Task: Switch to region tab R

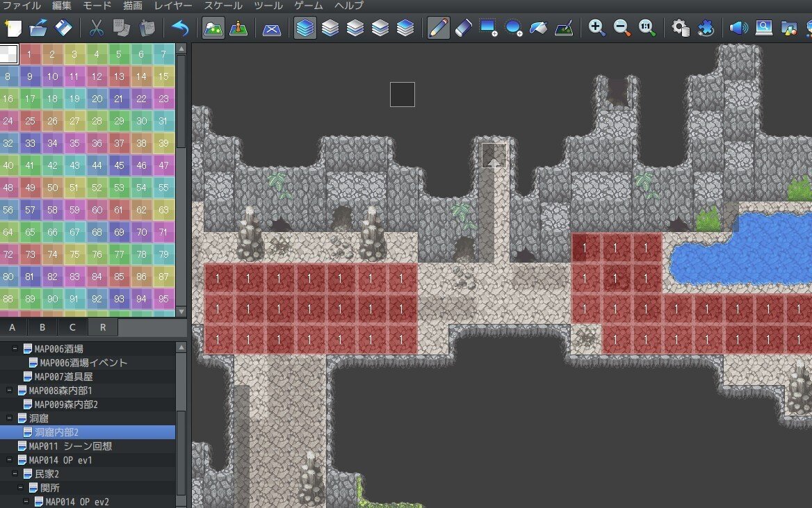Action: pyautogui.click(x=102, y=327)
